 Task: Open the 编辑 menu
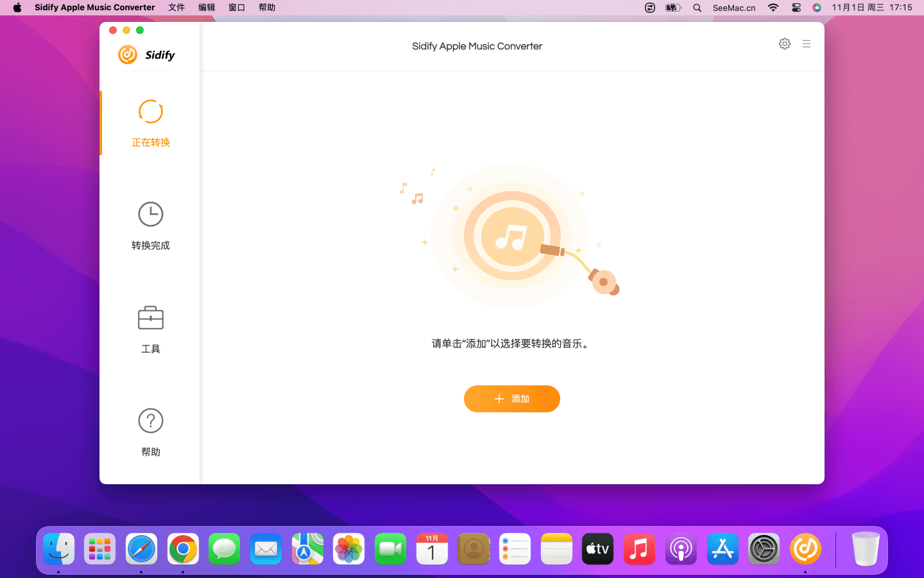click(x=207, y=8)
